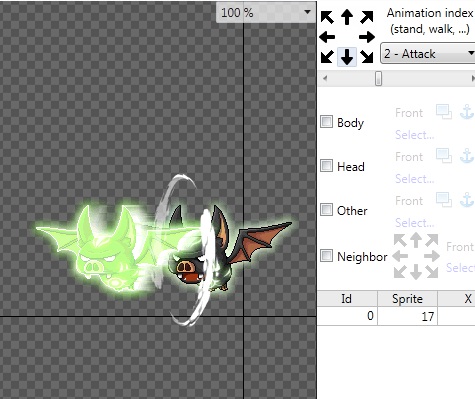Select the left direction arrow
Image resolution: width=475 pixels, height=399 pixels.
[x=327, y=37]
